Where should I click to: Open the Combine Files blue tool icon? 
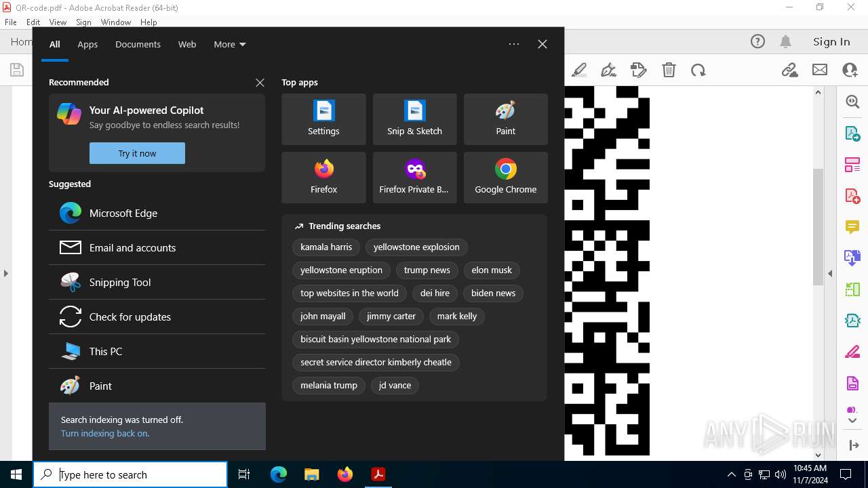852,258
